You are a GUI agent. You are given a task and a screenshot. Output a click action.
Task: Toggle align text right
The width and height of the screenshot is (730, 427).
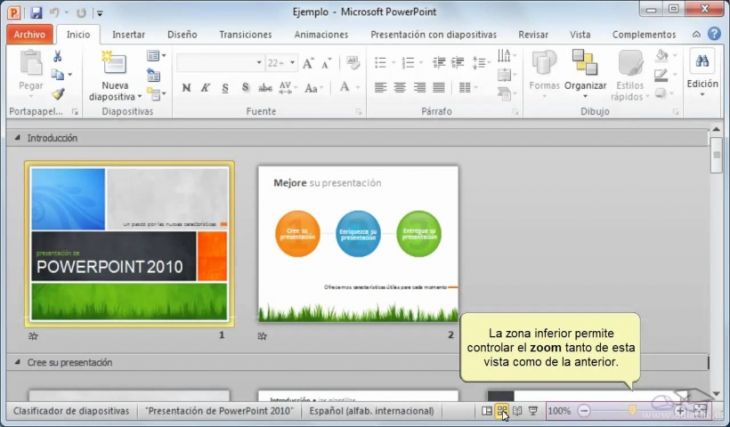(419, 88)
